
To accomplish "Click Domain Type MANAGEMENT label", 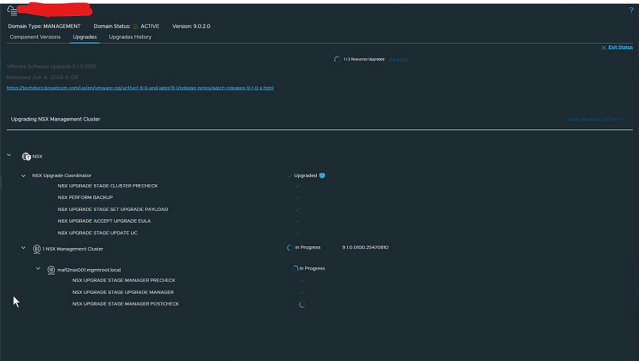I will [44, 26].
